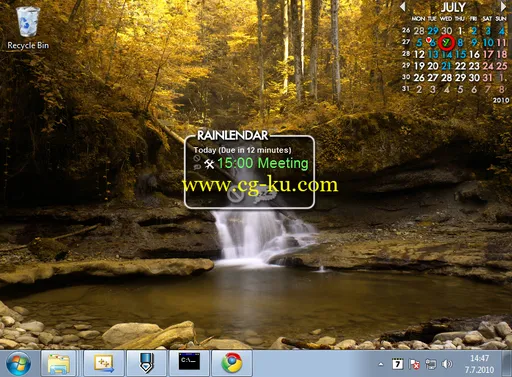Image resolution: width=512 pixels, height=377 pixels.
Task: Select Saturday 31 in the calendar
Action: tap(488, 78)
